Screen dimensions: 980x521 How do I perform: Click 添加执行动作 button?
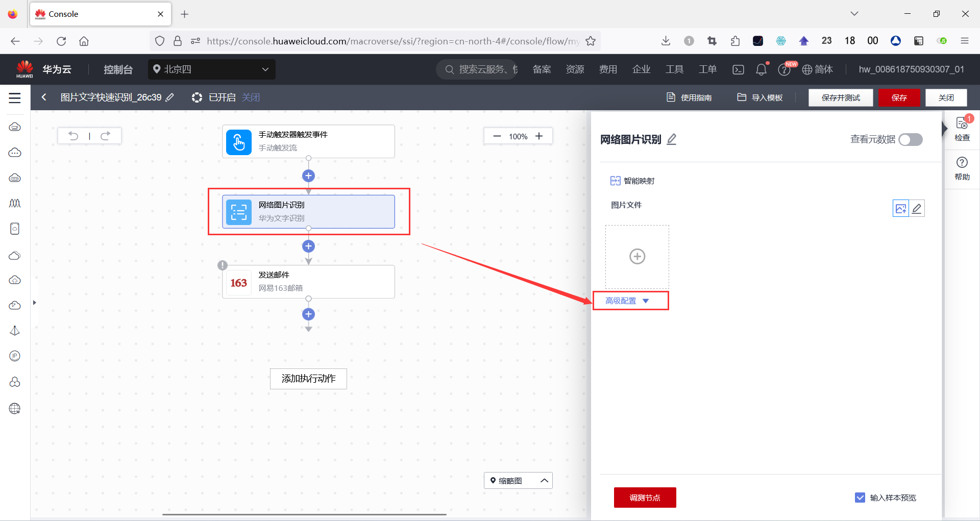[x=308, y=379]
